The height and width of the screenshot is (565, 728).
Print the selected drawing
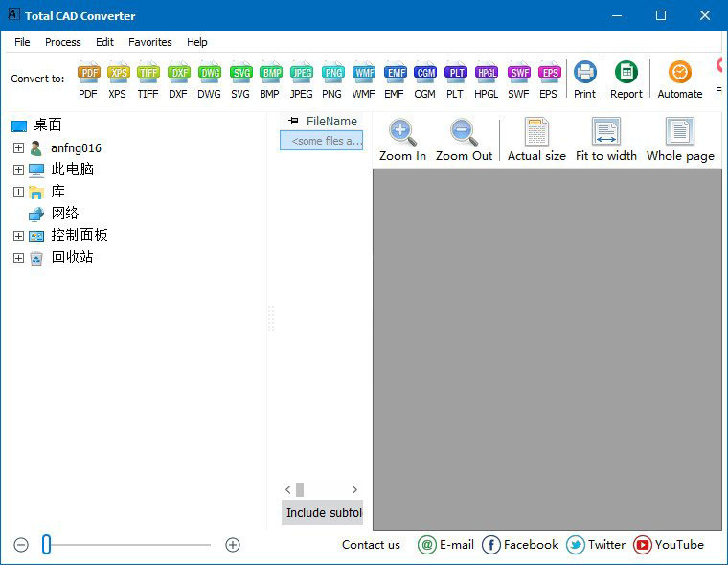point(584,79)
